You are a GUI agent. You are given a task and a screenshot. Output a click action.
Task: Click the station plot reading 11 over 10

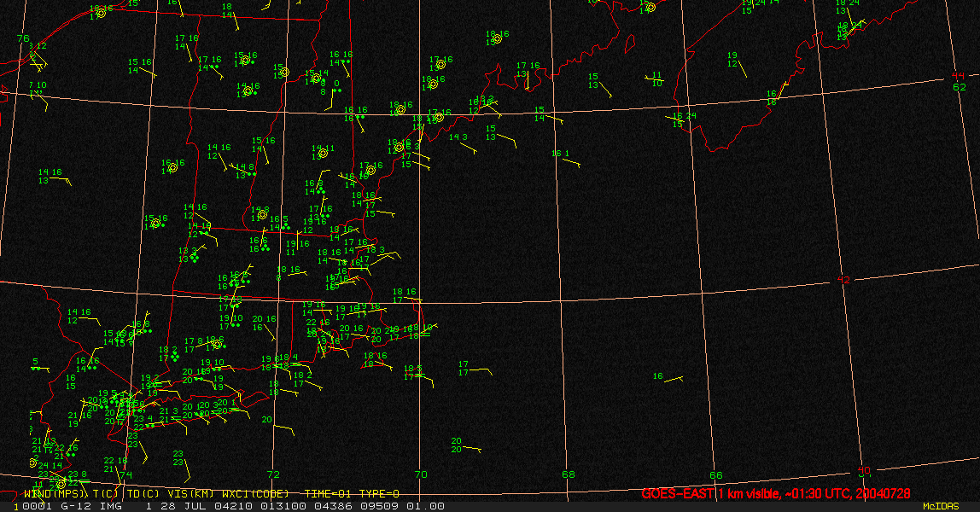point(655,79)
